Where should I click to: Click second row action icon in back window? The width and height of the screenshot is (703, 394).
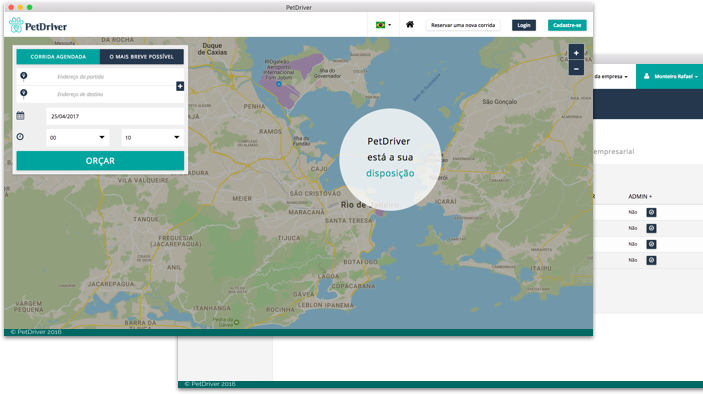pos(651,229)
